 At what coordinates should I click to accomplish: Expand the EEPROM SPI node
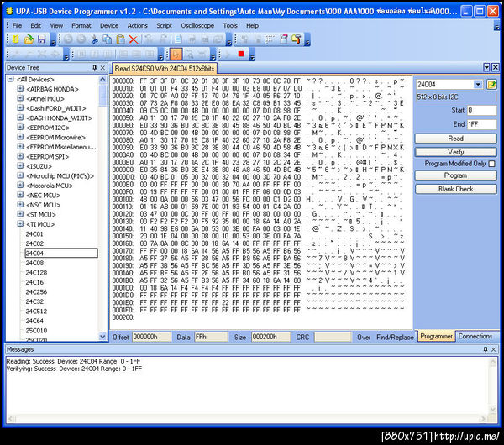[20, 156]
